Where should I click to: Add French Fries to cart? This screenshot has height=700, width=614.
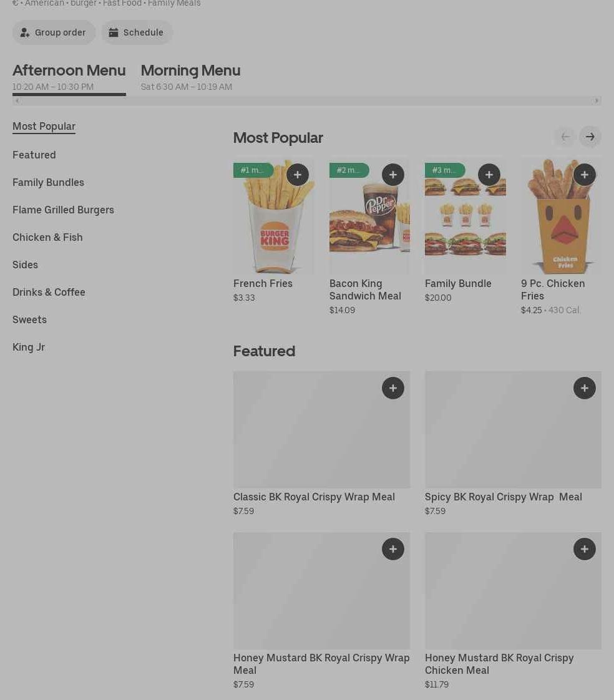(x=298, y=175)
